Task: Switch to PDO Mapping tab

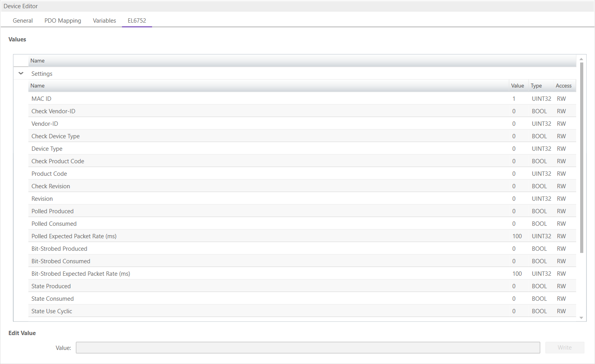Action: (63, 21)
